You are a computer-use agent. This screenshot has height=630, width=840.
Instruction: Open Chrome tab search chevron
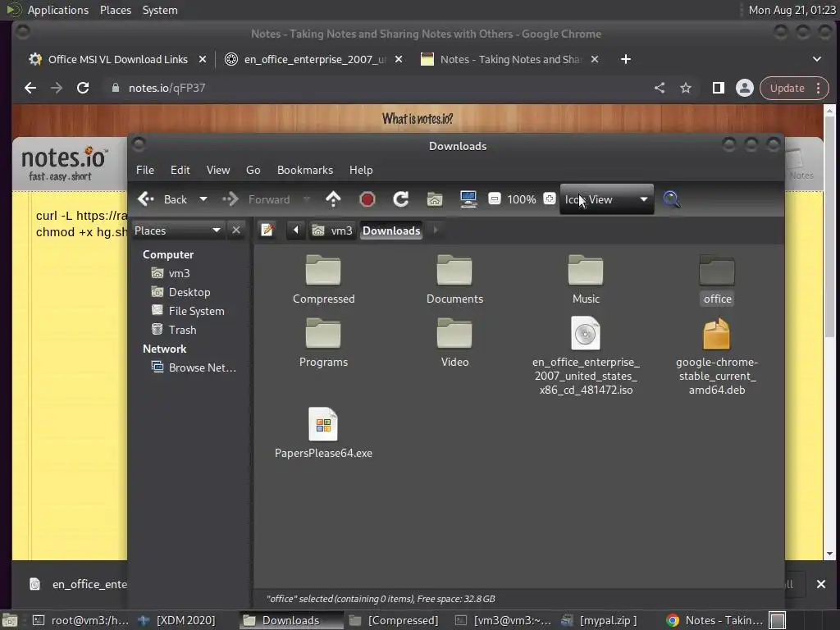pyautogui.click(x=817, y=59)
